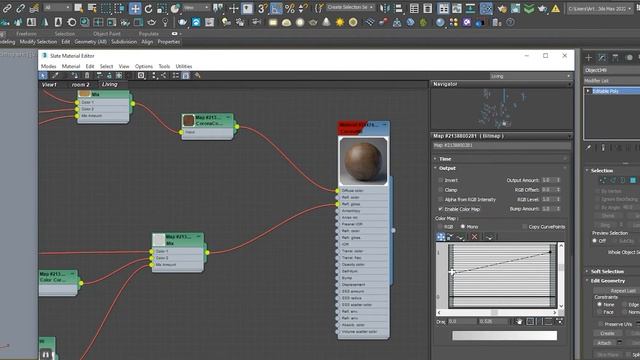Viewport: 640px width, 360px height.
Task: Open the Options menu in Slate editor
Action: pyautogui.click(x=144, y=67)
